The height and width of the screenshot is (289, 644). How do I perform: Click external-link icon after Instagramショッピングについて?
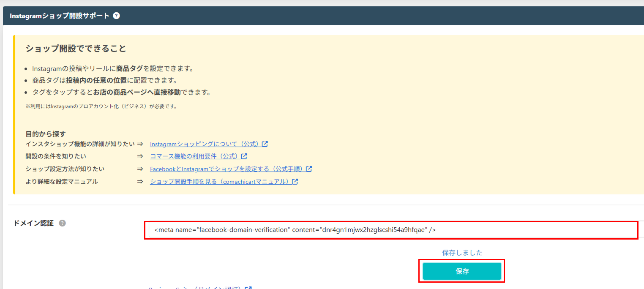pos(265,144)
